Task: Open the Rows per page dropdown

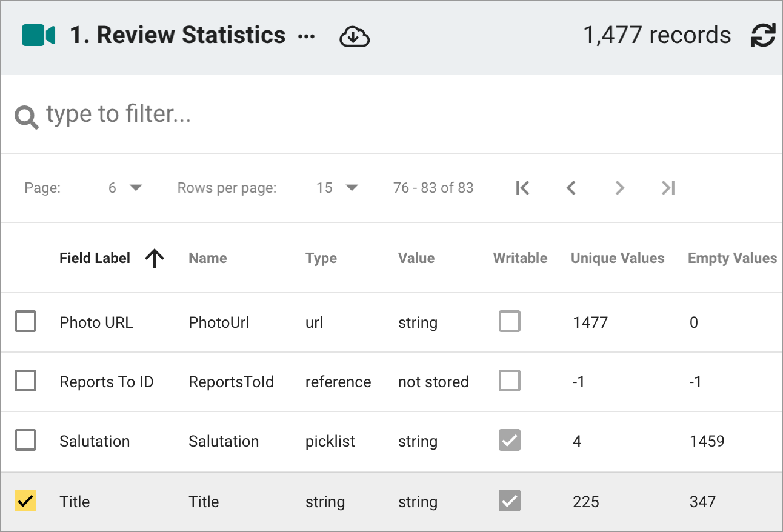Action: pyautogui.click(x=338, y=188)
